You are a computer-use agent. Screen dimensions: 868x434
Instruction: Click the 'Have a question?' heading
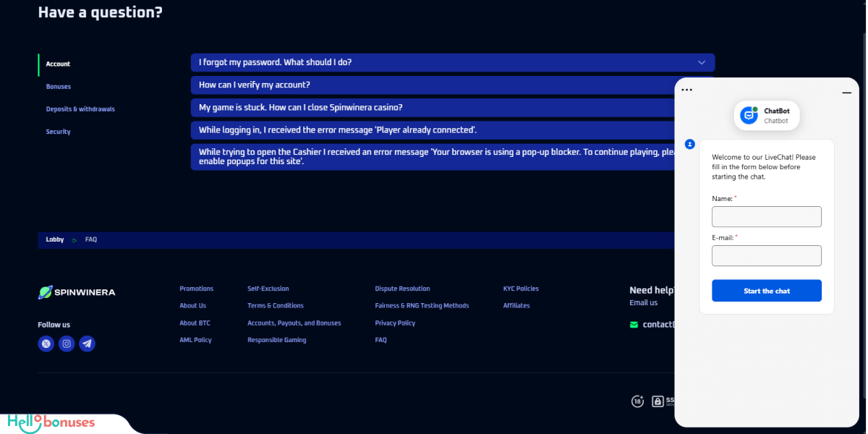(101, 12)
